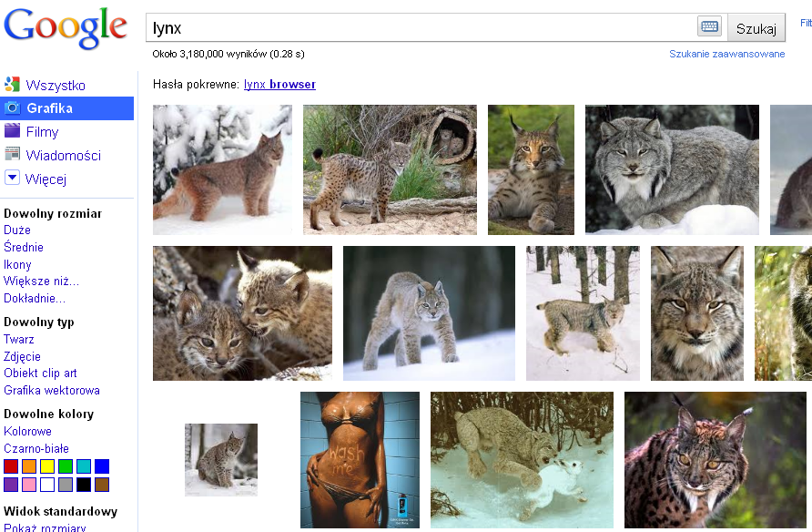
Task: Open the Dokładnie… size option
Action: point(35,298)
